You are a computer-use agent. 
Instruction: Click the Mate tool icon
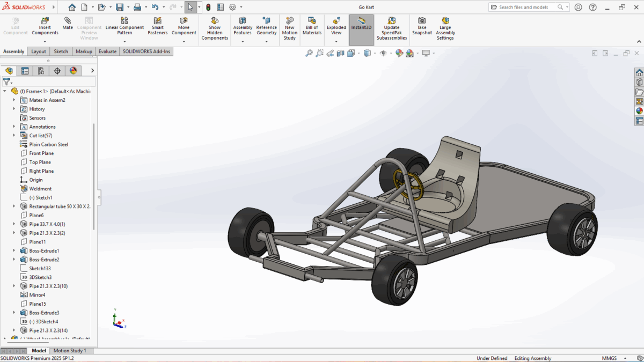(68, 21)
